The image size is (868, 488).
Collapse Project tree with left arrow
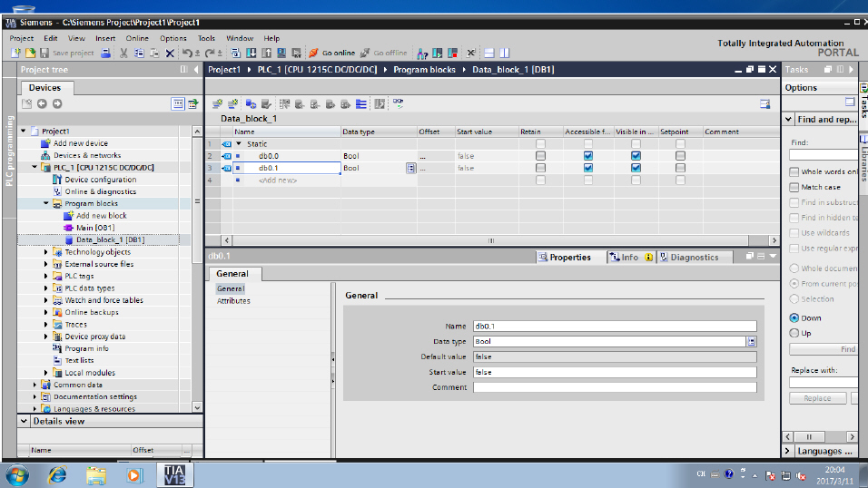195,70
